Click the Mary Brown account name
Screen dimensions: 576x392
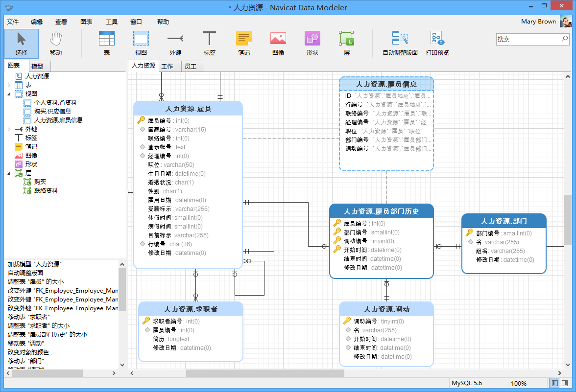538,22
